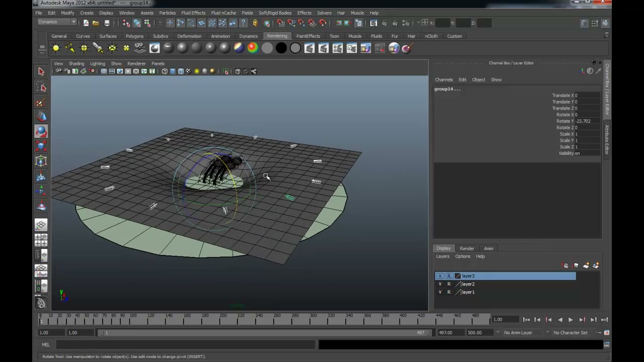Toggle visibility V of layer3

pyautogui.click(x=440, y=276)
